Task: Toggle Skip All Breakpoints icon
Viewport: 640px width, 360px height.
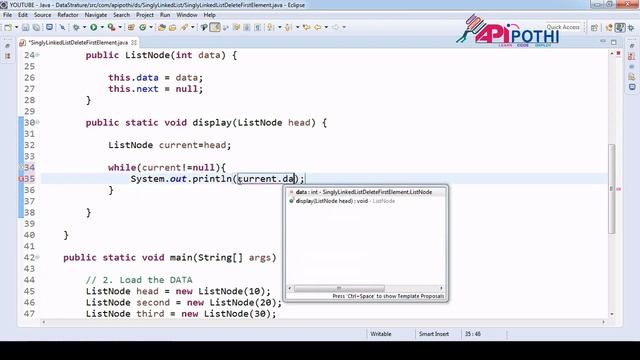Action: [62, 27]
